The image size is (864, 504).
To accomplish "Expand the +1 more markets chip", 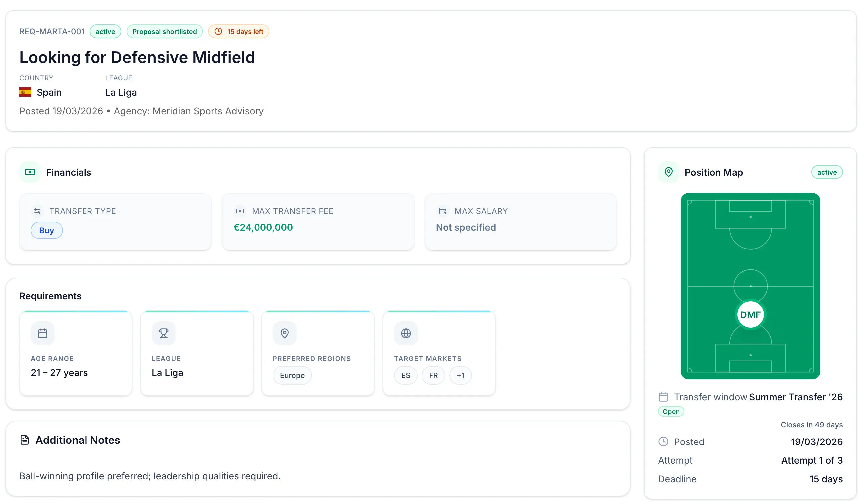I will click(x=461, y=376).
